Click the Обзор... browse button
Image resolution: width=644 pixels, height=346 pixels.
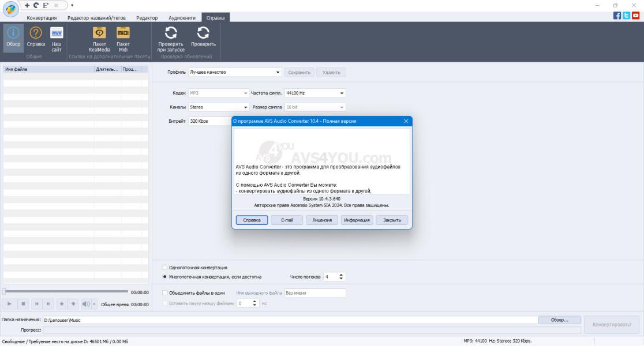pyautogui.click(x=559, y=319)
